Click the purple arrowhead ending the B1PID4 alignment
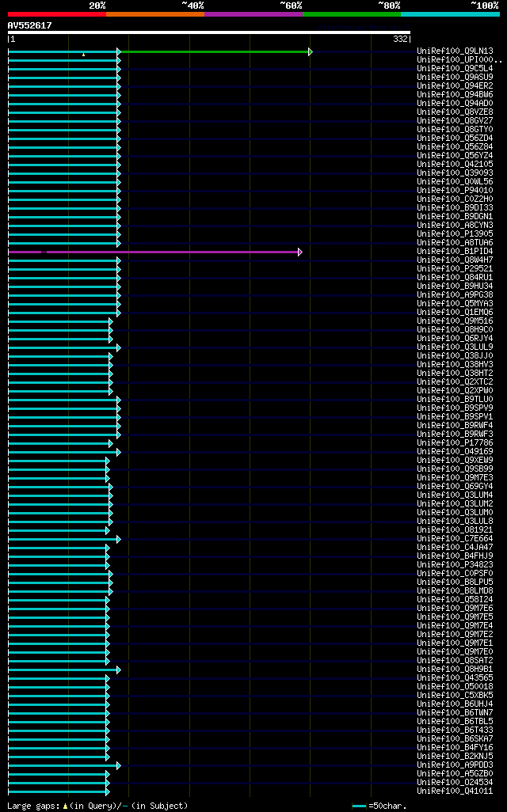This screenshot has height=812, width=507. 300,252
